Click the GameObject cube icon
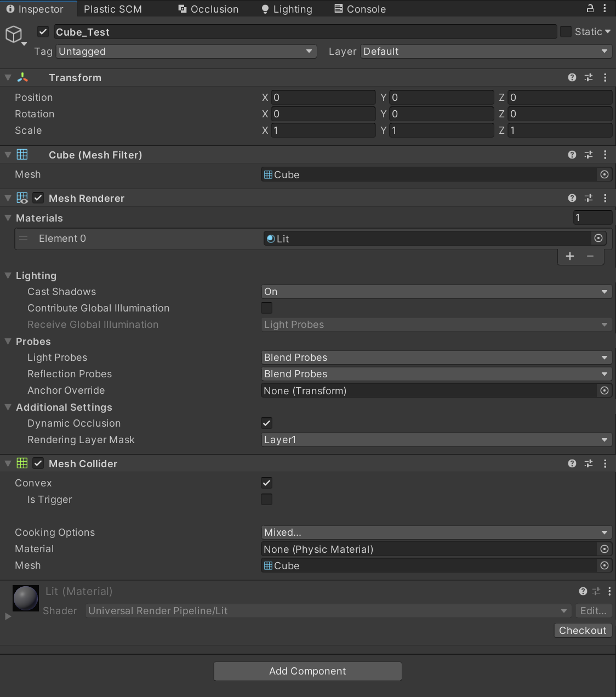 14,34
